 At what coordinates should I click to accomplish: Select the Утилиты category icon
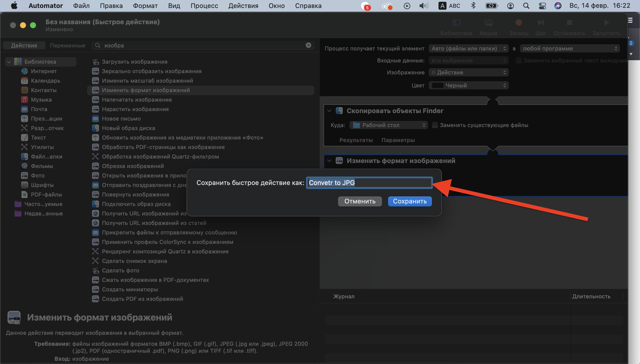[x=24, y=147]
